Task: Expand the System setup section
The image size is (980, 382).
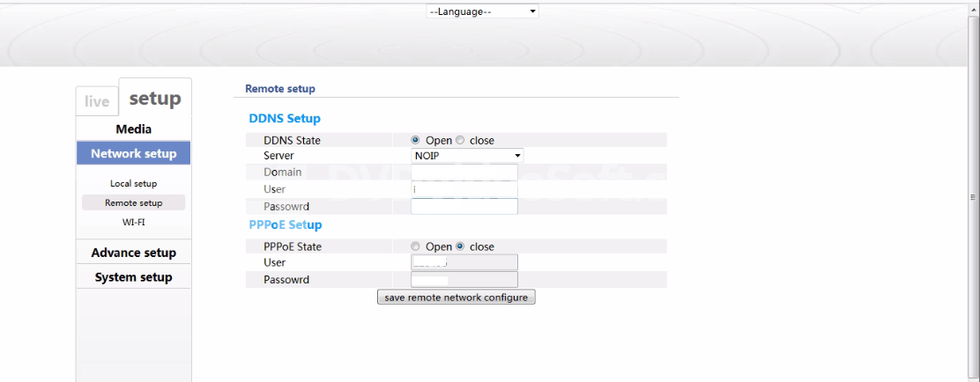Action: click(133, 277)
